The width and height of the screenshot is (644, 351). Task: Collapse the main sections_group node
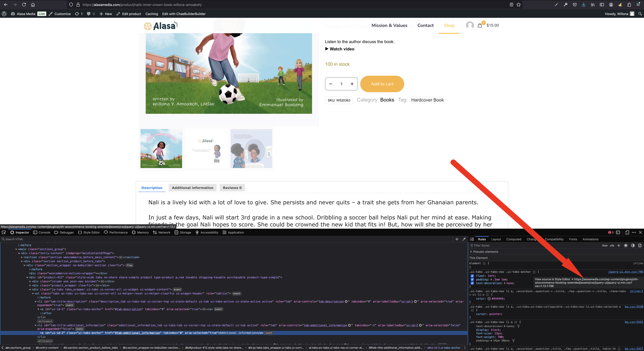16,249
